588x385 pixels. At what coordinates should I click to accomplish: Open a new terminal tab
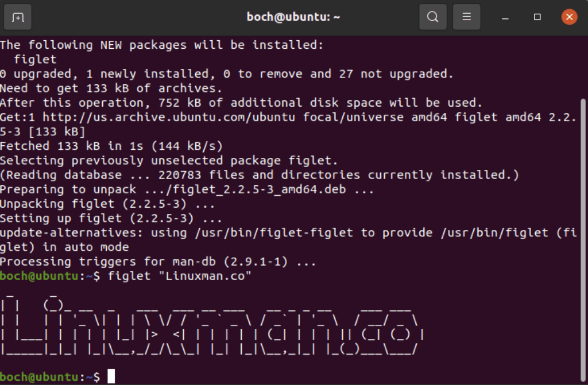[18, 17]
